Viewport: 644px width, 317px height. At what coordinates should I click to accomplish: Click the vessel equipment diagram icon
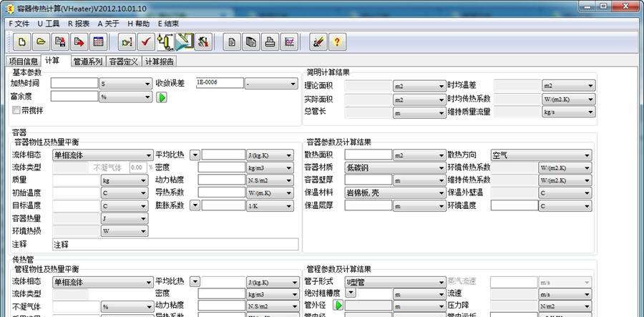tap(165, 42)
